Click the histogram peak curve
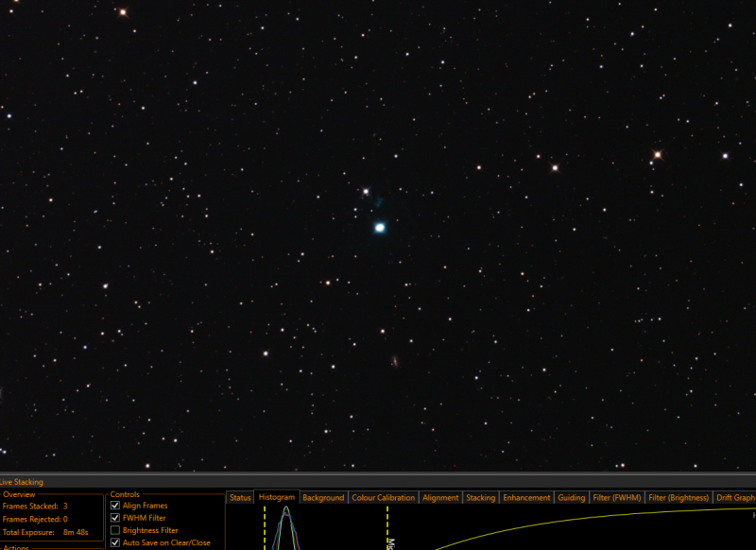 (x=286, y=528)
